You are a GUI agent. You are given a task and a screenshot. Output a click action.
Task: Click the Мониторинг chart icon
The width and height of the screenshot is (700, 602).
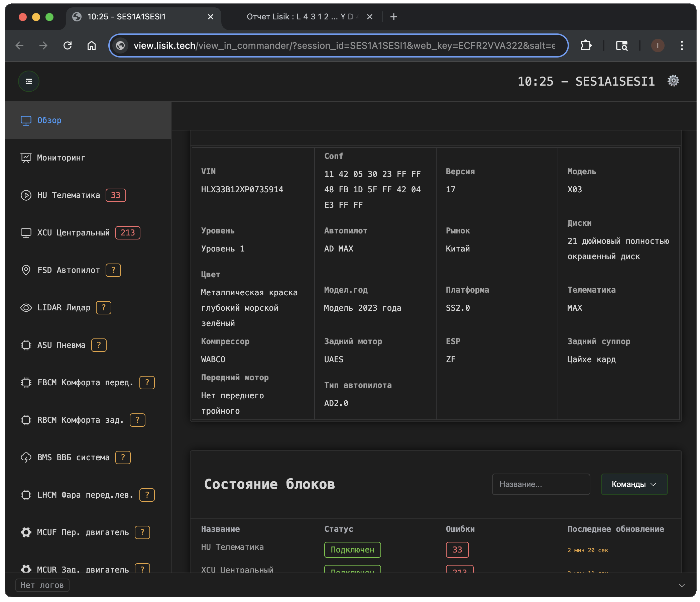click(26, 158)
